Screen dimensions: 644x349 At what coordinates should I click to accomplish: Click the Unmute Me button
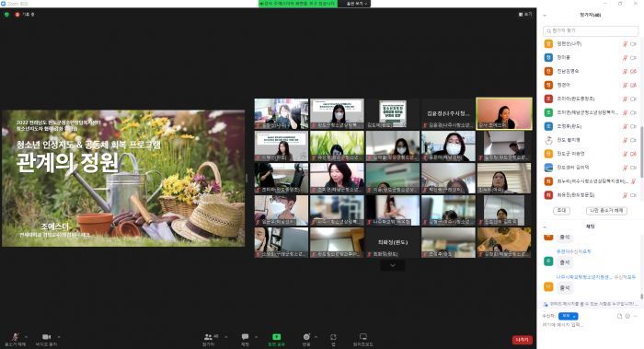pyautogui.click(x=606, y=210)
